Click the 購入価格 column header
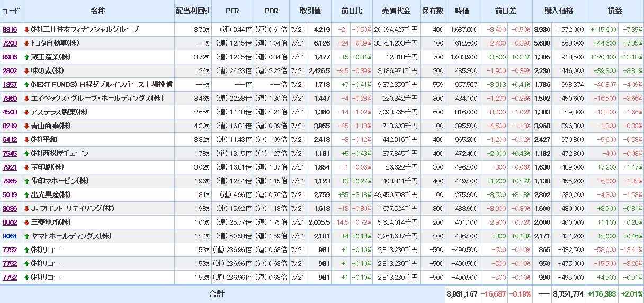The image size is (644, 303). (559, 11)
